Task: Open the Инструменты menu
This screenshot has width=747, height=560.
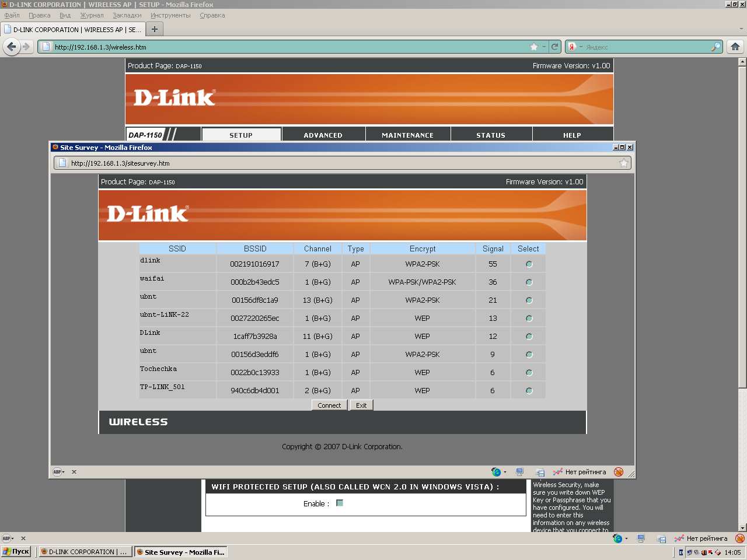Action: point(170,15)
